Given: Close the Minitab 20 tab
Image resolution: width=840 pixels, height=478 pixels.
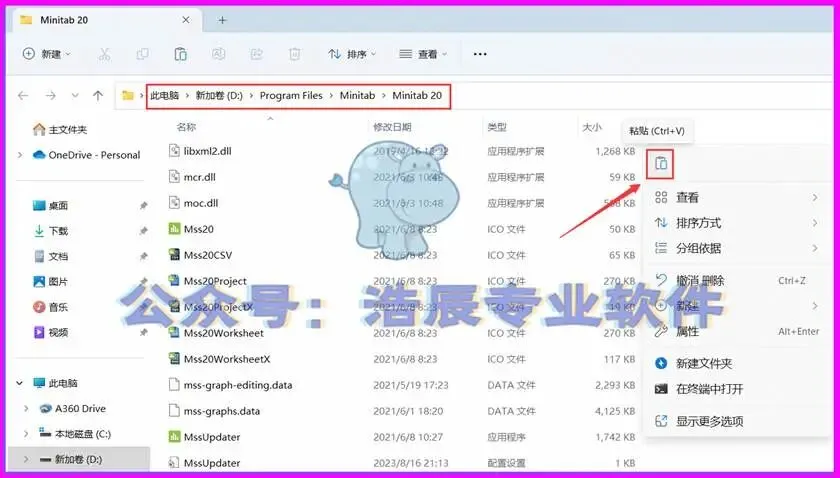Looking at the screenshot, I should (x=186, y=20).
